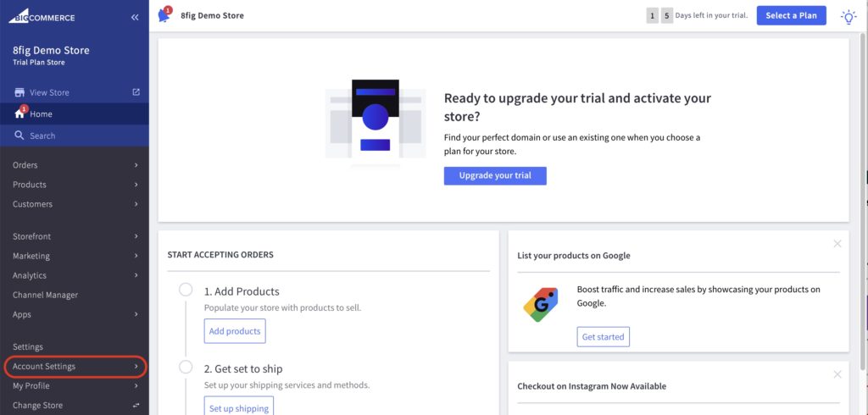Open notifications bell icon

click(x=164, y=15)
